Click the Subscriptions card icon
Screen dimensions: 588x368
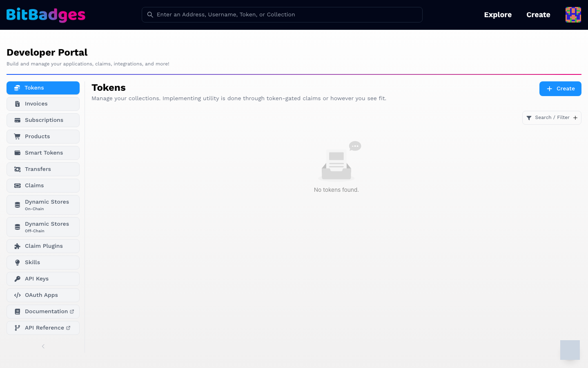pyautogui.click(x=18, y=120)
